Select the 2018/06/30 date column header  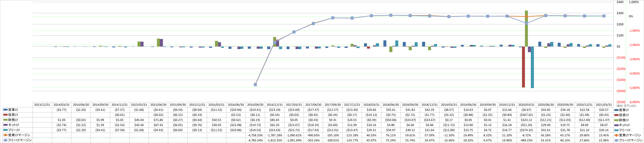tap(391, 105)
